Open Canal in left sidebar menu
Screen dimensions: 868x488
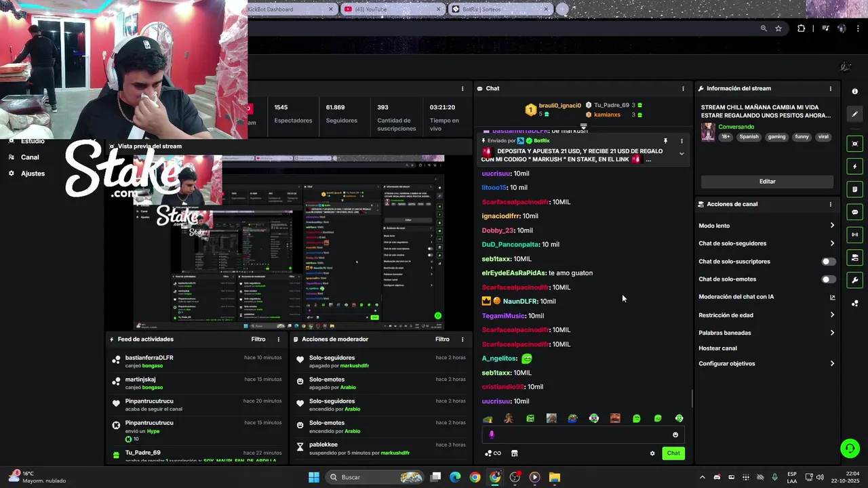point(30,157)
